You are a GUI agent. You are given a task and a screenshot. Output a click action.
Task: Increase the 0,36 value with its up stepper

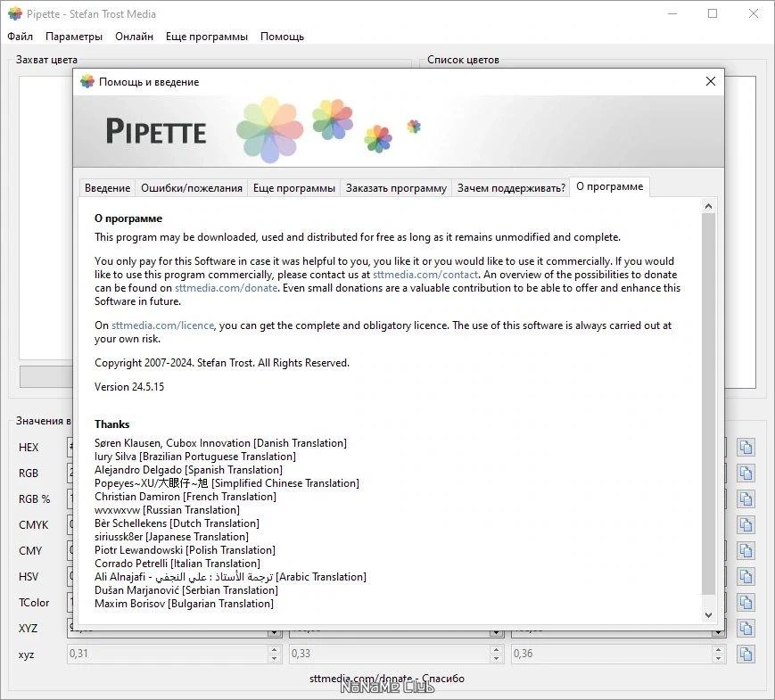pyautogui.click(x=718, y=649)
